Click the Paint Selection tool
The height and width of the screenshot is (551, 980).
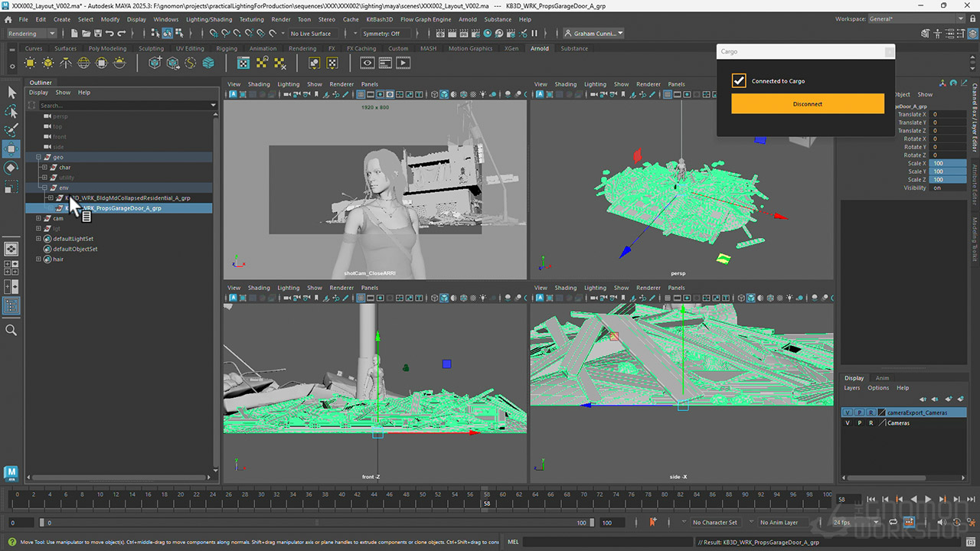[11, 130]
